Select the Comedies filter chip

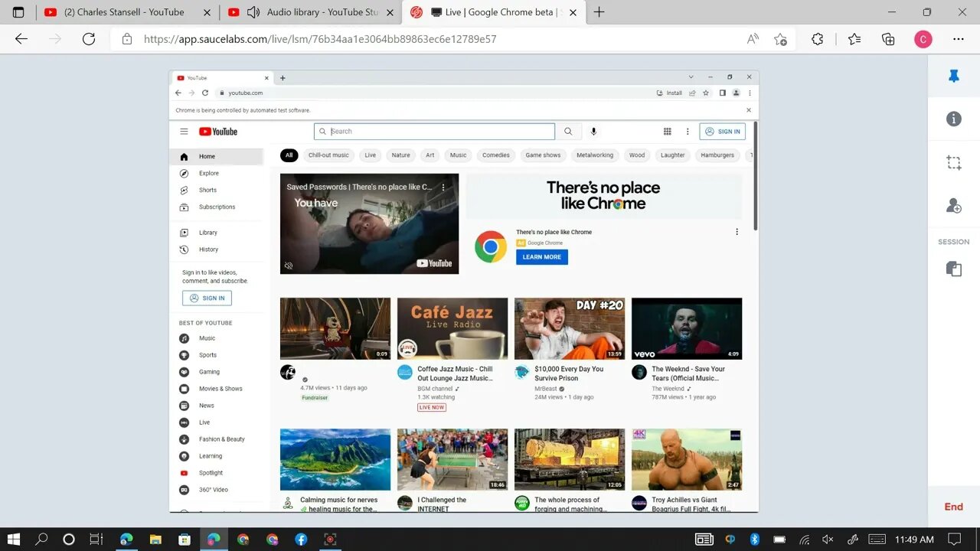coord(496,155)
